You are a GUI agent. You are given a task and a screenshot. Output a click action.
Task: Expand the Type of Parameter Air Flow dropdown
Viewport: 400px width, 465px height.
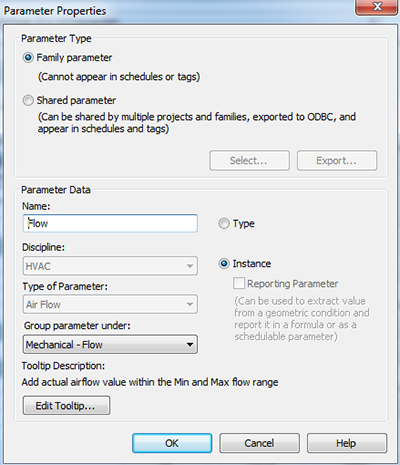[x=110, y=304]
